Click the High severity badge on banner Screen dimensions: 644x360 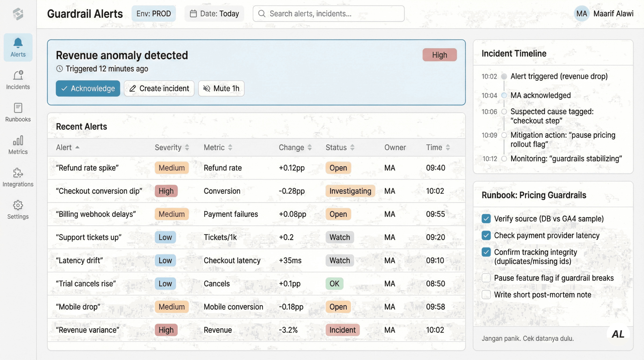pyautogui.click(x=439, y=55)
